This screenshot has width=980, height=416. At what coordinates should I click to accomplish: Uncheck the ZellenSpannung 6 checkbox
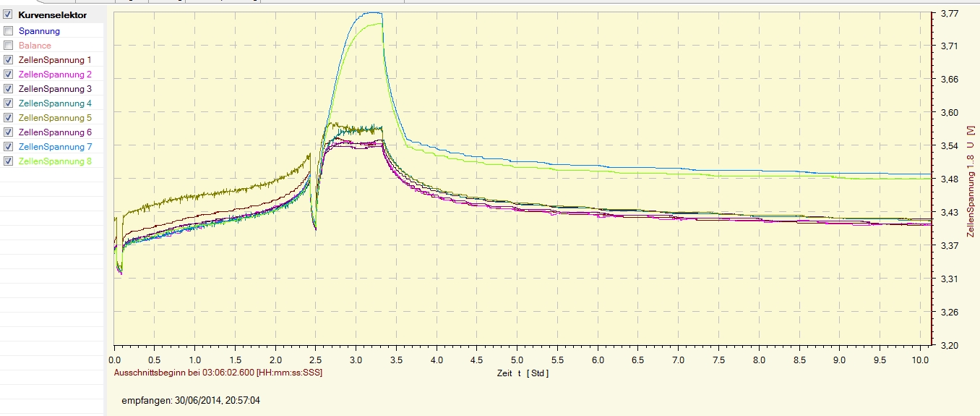[8, 132]
